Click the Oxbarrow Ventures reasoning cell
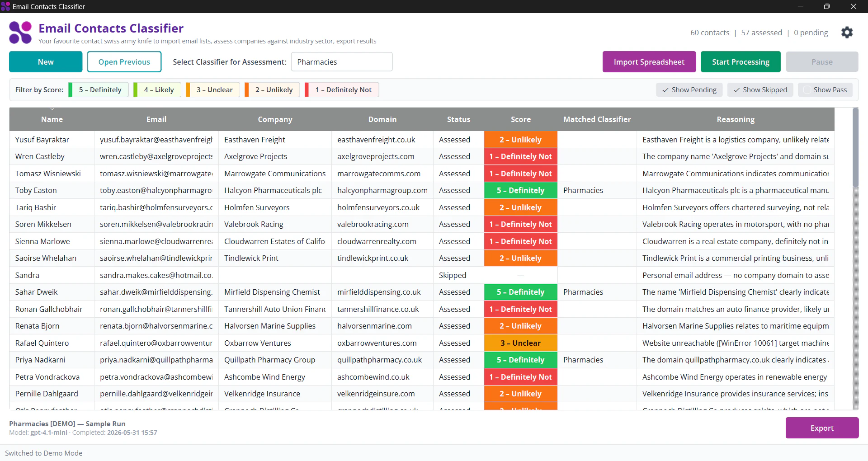Image resolution: width=868 pixels, height=461 pixels. pyautogui.click(x=736, y=343)
